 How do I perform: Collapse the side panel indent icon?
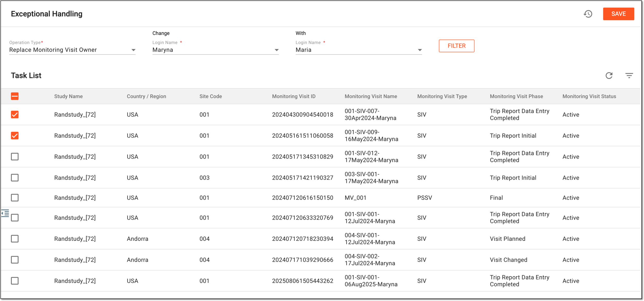pos(5,213)
